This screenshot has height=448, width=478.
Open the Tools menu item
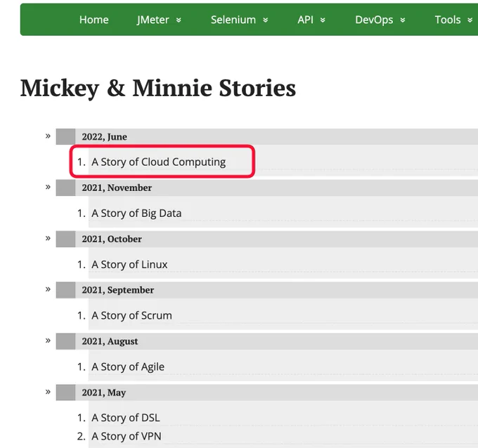tap(448, 20)
